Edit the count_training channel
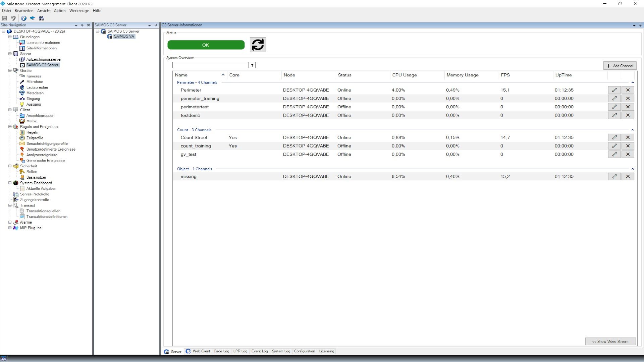The width and height of the screenshot is (644, 362). tap(614, 146)
